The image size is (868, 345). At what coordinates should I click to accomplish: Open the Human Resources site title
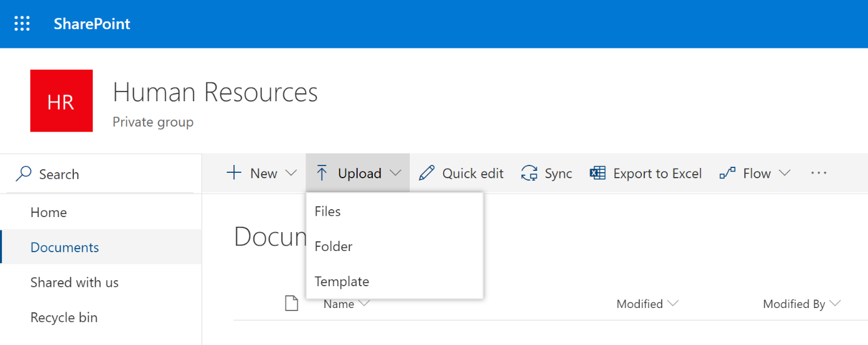coord(215,92)
